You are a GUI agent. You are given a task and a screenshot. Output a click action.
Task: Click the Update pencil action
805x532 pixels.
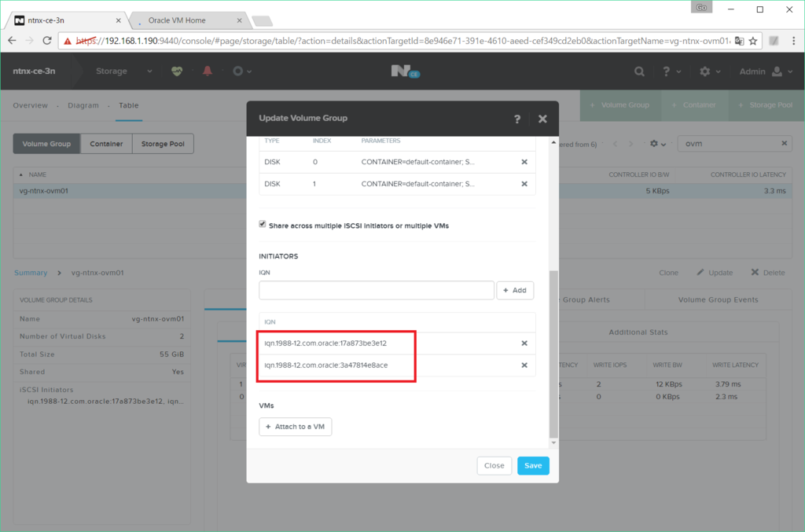coord(715,273)
